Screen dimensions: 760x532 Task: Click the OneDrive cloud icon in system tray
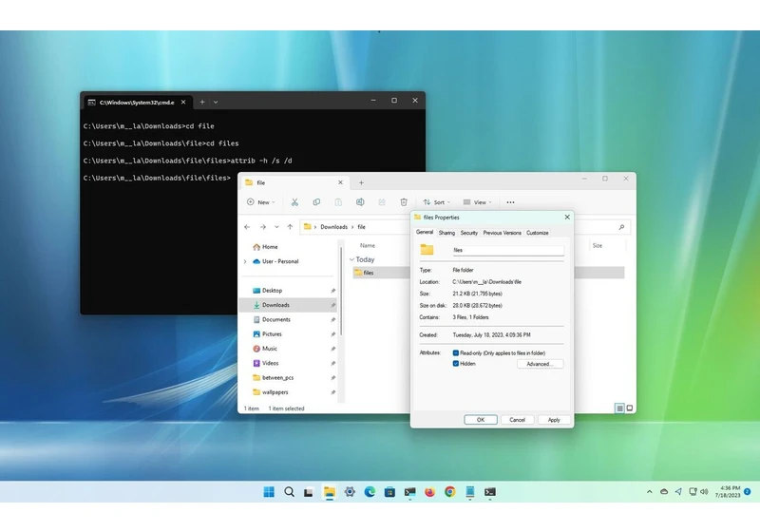664,491
